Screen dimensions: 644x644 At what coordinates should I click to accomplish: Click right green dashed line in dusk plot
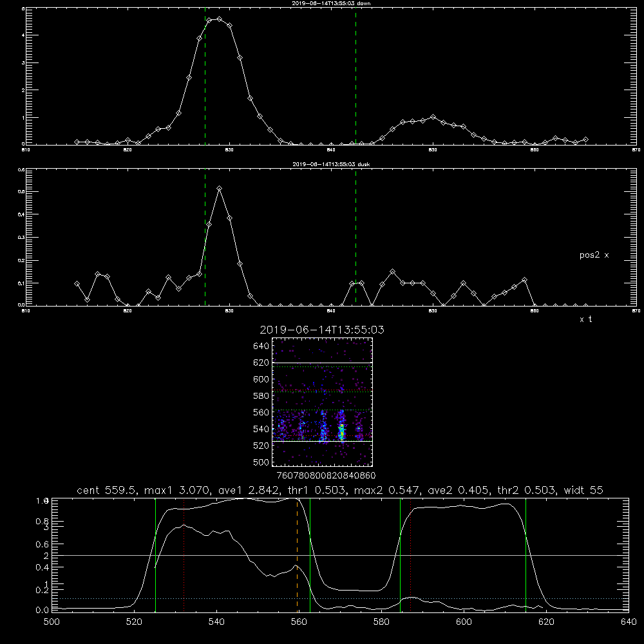click(355, 238)
